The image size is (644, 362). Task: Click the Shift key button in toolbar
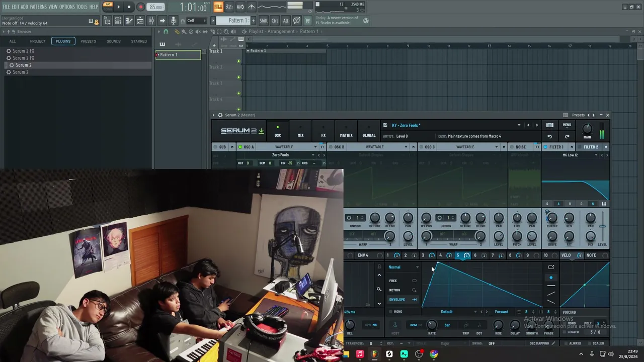[264, 21]
